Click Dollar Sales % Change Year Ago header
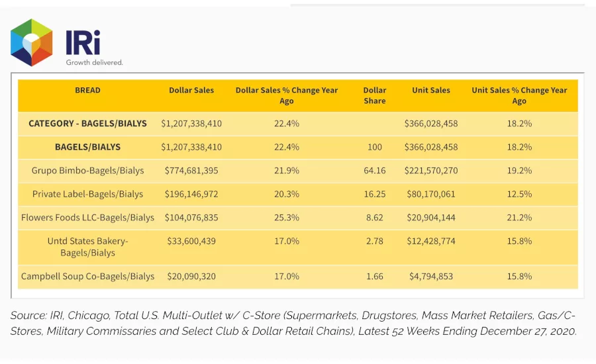This screenshot has width=596, height=364. coord(287,95)
